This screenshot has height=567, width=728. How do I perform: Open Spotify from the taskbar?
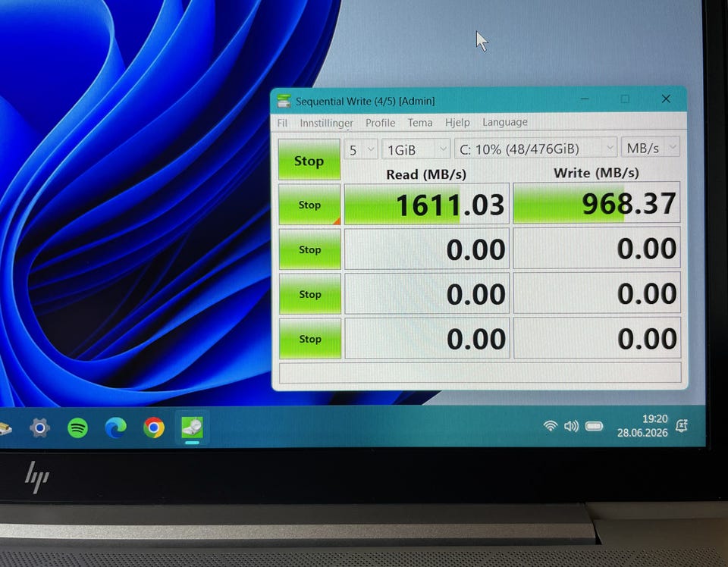click(x=77, y=428)
